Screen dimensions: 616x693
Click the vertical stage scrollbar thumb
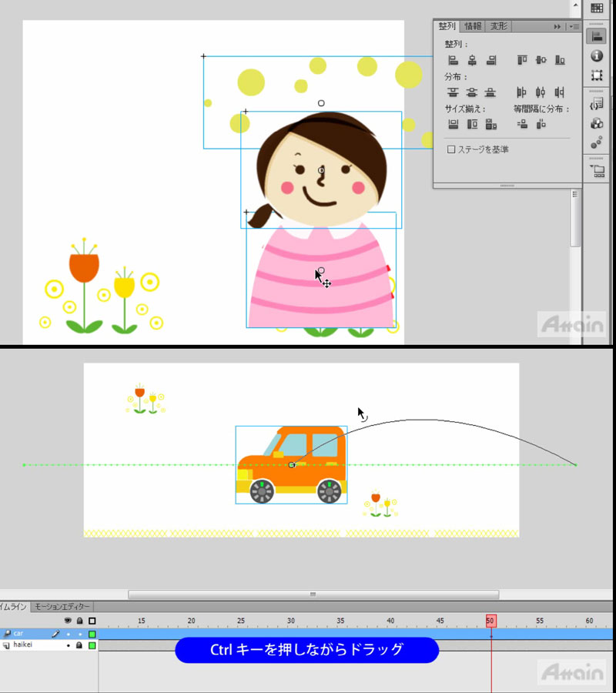click(x=575, y=217)
